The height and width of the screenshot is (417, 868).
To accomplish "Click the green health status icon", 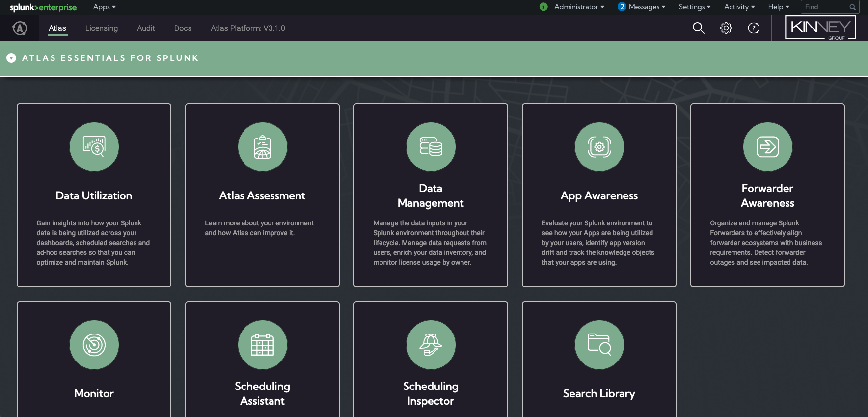I will 543,7.
